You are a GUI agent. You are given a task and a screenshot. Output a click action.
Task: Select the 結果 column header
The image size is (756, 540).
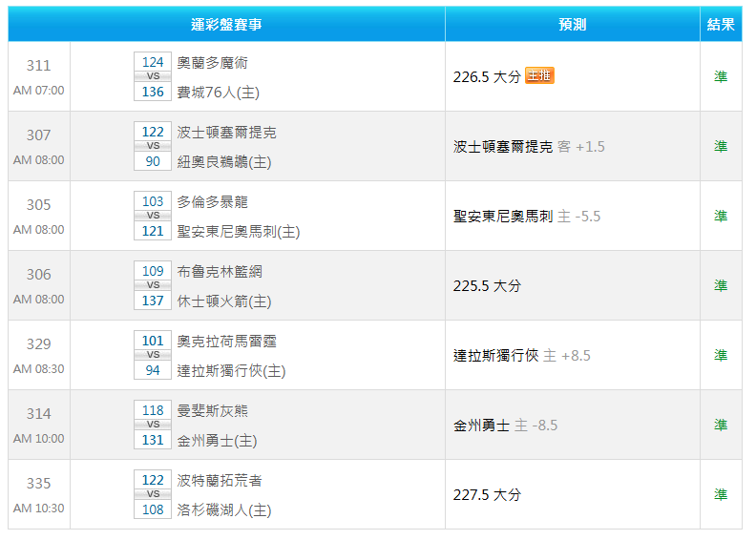721,24
